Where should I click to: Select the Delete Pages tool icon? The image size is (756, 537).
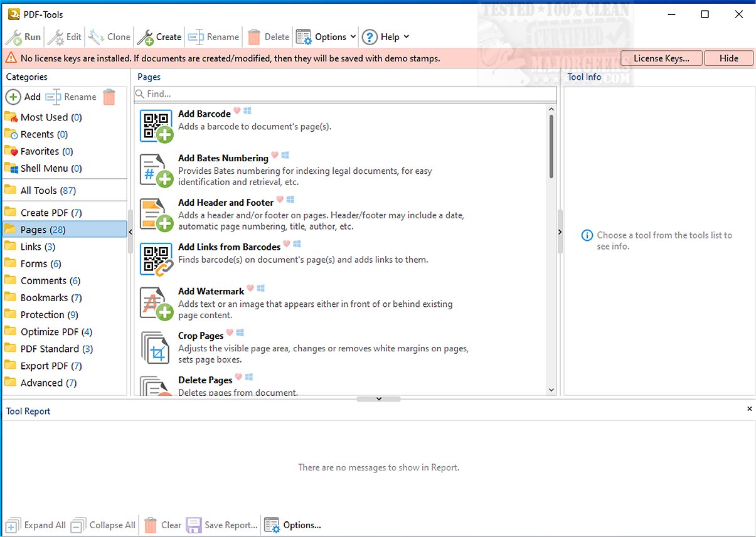156,386
